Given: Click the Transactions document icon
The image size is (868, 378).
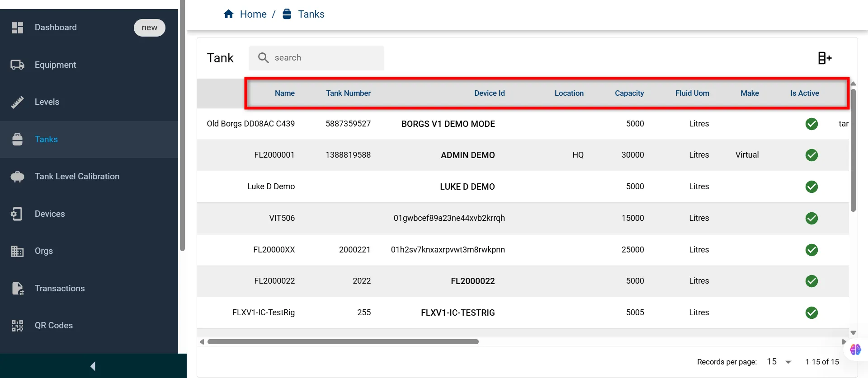Looking at the screenshot, I should [17, 288].
